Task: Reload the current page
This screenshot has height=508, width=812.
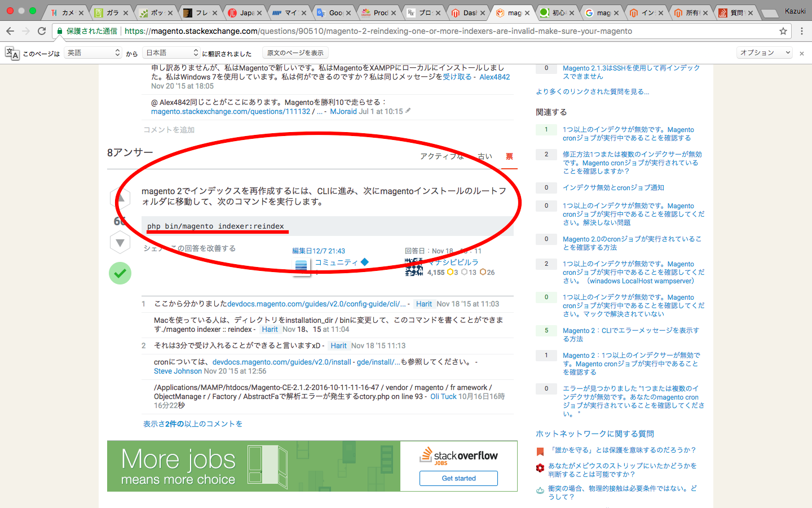Action: coord(42,31)
